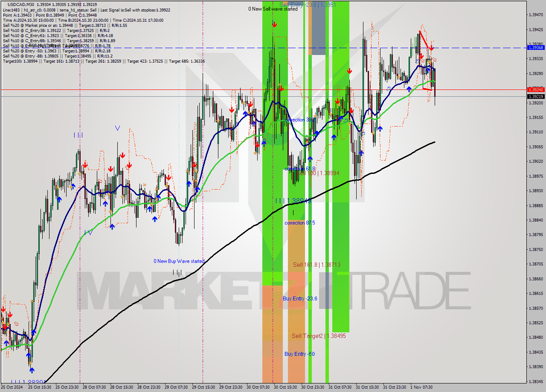Click the 1.39155 price axis label
Screen dimensions: 546x392
(x=536, y=117)
